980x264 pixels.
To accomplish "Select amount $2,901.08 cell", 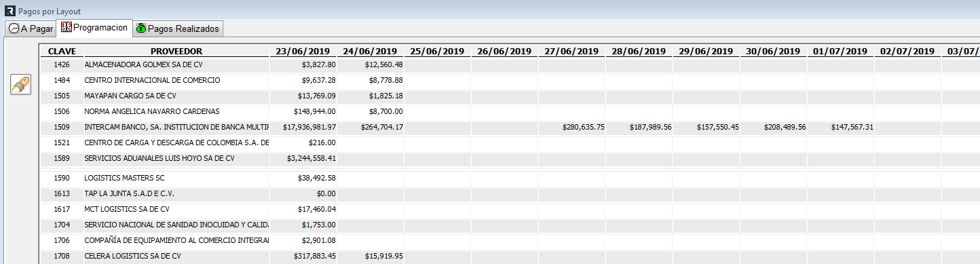I will point(303,240).
